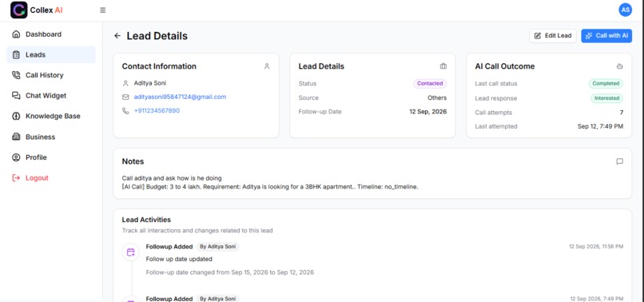The width and height of the screenshot is (644, 302).
Task: Click the Last call status label
Action: click(x=496, y=83)
